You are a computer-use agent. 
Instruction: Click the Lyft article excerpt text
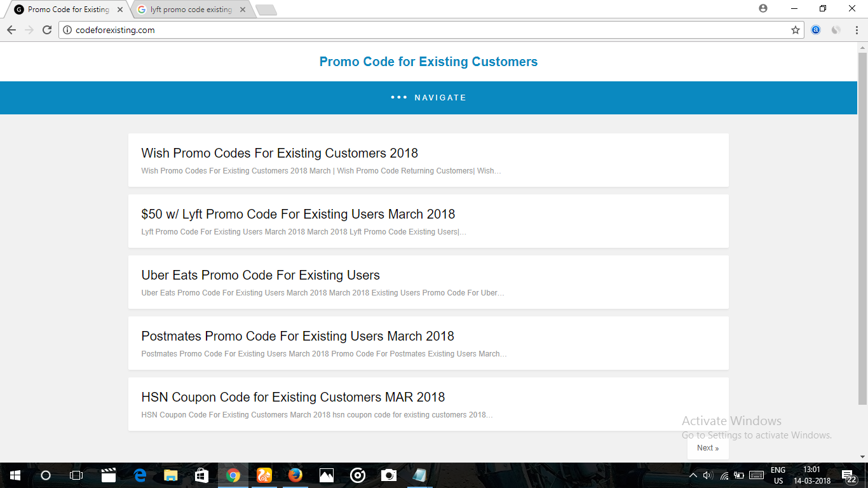(304, 232)
